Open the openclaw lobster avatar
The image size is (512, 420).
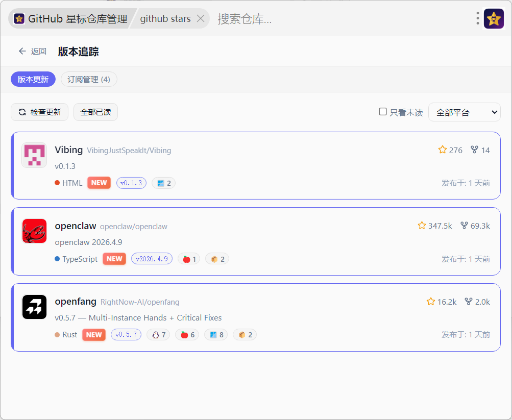[34, 231]
